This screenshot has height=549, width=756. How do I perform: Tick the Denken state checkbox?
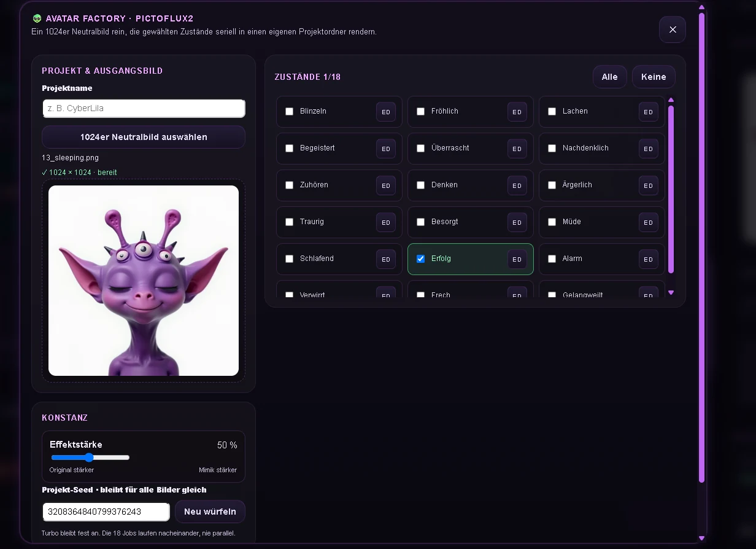(x=421, y=185)
